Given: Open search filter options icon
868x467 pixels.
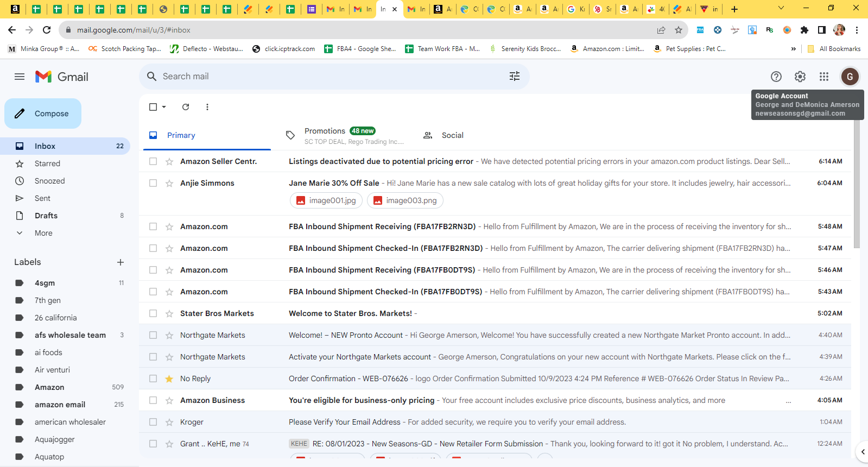Looking at the screenshot, I should [x=515, y=77].
